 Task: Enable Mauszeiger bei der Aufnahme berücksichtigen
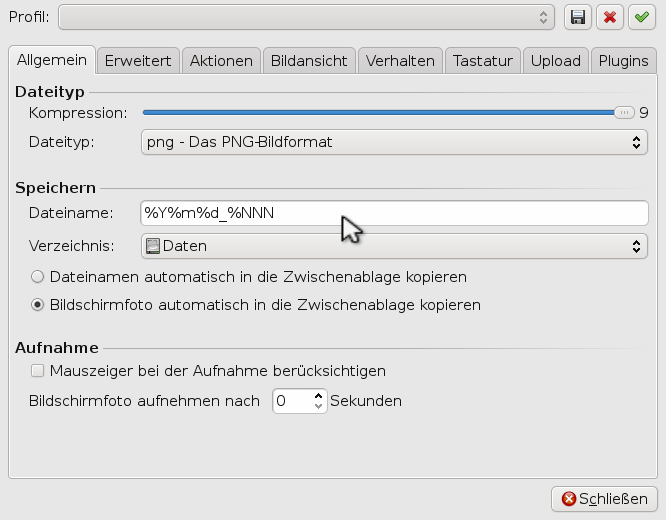[x=38, y=371]
